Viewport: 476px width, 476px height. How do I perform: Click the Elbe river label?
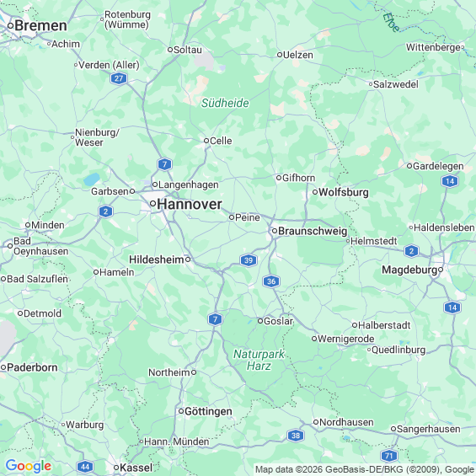pos(391,23)
